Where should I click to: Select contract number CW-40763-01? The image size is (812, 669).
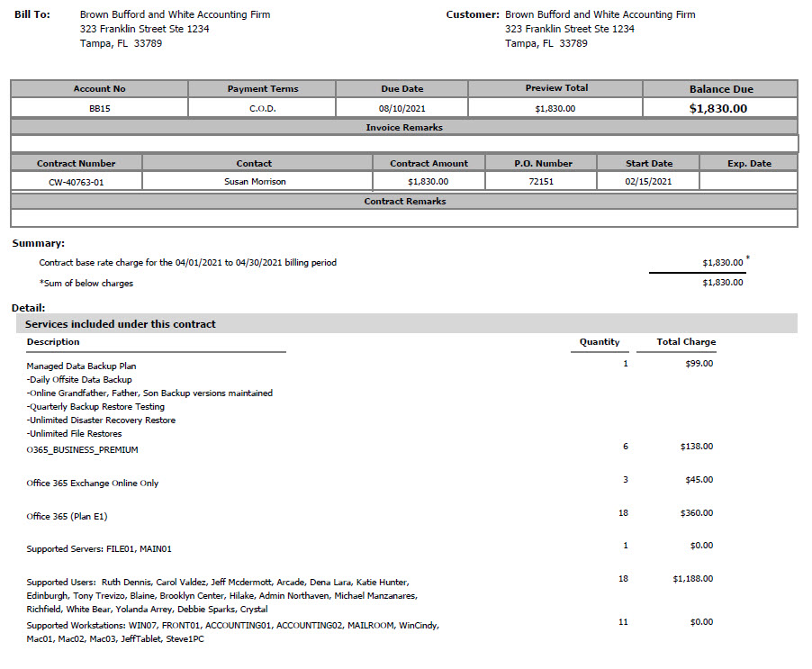click(77, 182)
